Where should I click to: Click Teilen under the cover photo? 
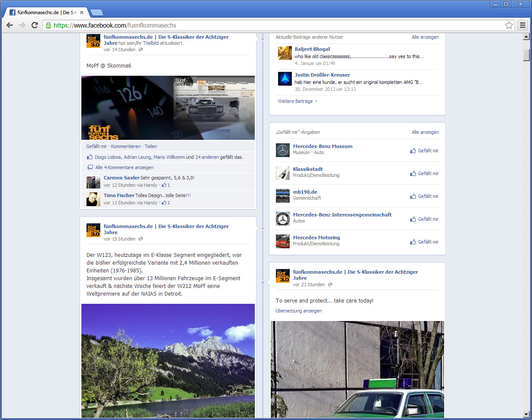151,146
